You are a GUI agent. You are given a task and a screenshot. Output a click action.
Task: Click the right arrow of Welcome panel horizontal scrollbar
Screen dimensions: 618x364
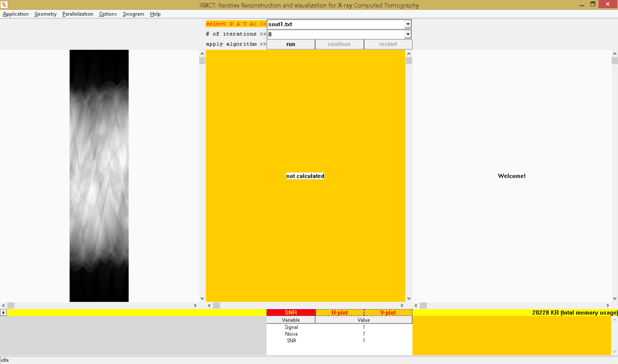(608, 305)
